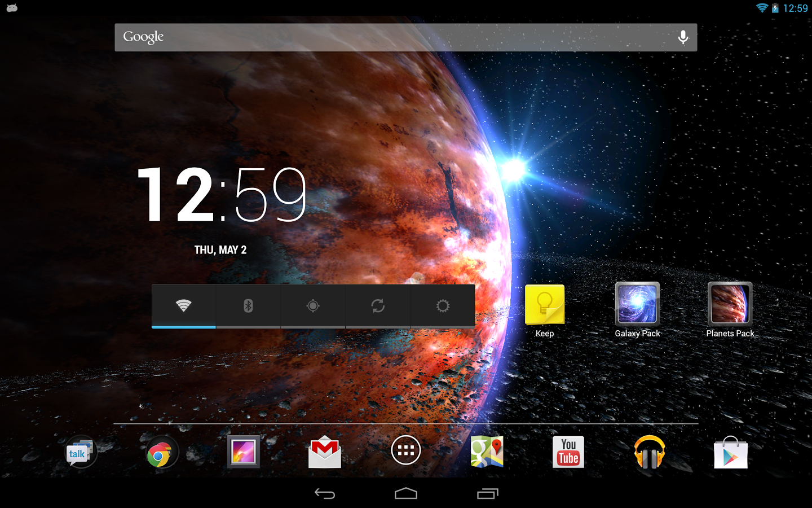Open the YouTube app
Screen dimensions: 812x508
click(x=568, y=452)
